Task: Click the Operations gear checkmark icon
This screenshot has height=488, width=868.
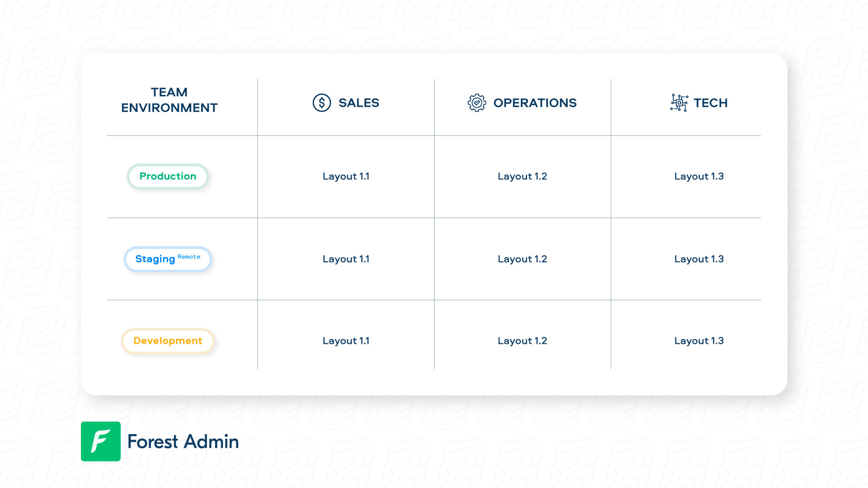Action: (476, 103)
